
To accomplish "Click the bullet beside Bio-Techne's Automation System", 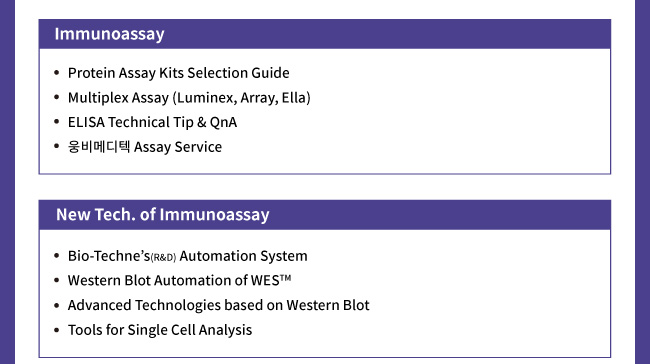I will [x=57, y=256].
